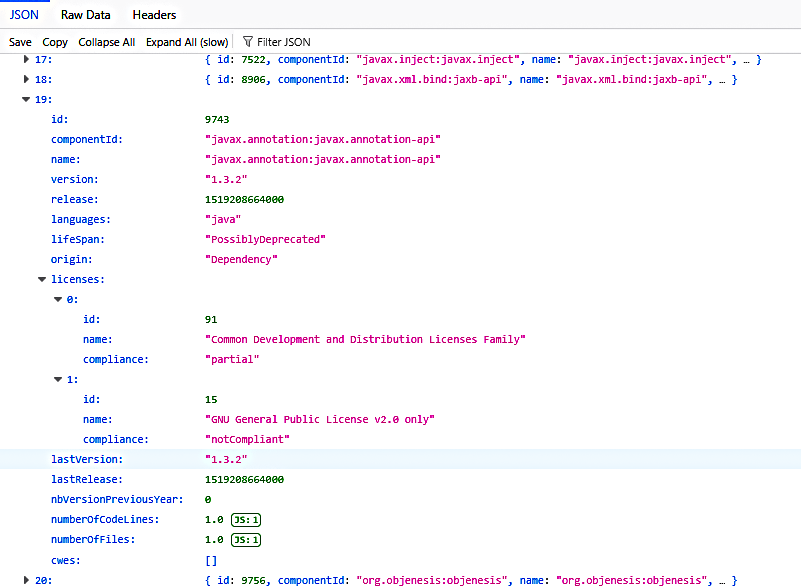This screenshot has width=801, height=587.
Task: Expand array item 17
Action: (x=26, y=60)
